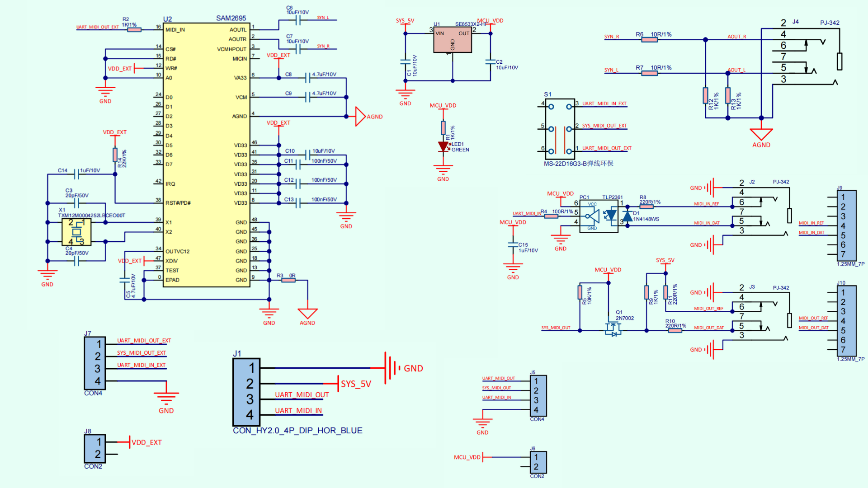Click the UART_MIDI_OUT label at J1 pin 3
The width and height of the screenshot is (868, 488).
pyautogui.click(x=302, y=395)
